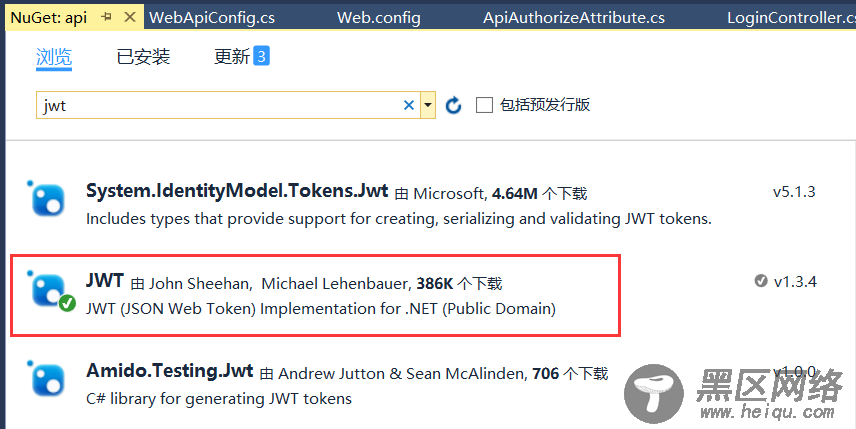Select the JWT package title

click(105, 281)
